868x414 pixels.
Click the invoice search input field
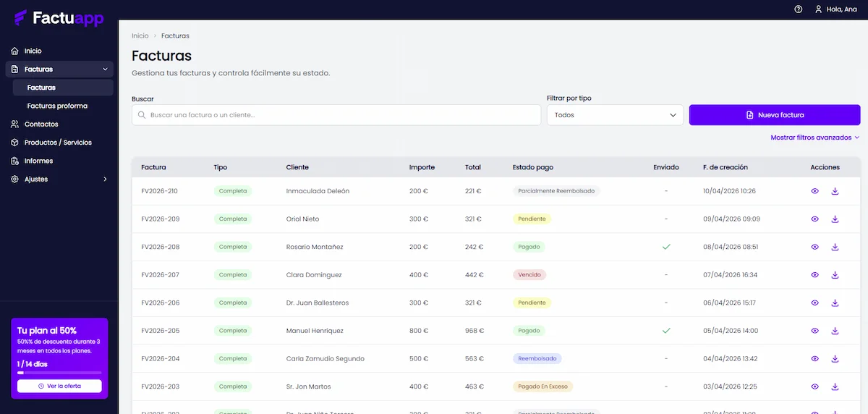tap(336, 115)
